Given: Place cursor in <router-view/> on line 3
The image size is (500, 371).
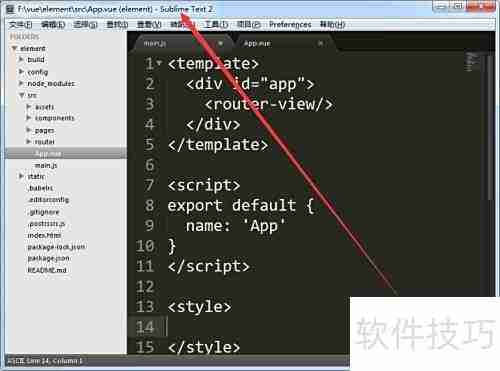Looking at the screenshot, I should point(269,104).
